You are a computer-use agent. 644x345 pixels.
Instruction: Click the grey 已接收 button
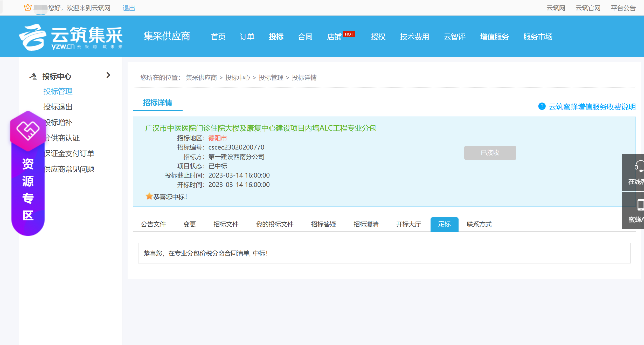click(x=490, y=153)
